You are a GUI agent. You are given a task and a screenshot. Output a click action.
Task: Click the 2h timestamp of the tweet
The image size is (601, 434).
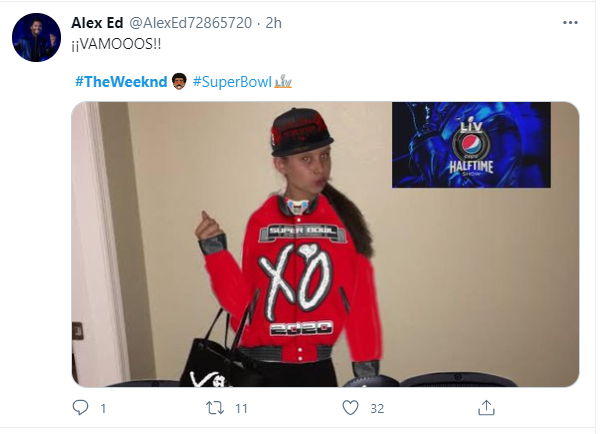click(x=274, y=23)
